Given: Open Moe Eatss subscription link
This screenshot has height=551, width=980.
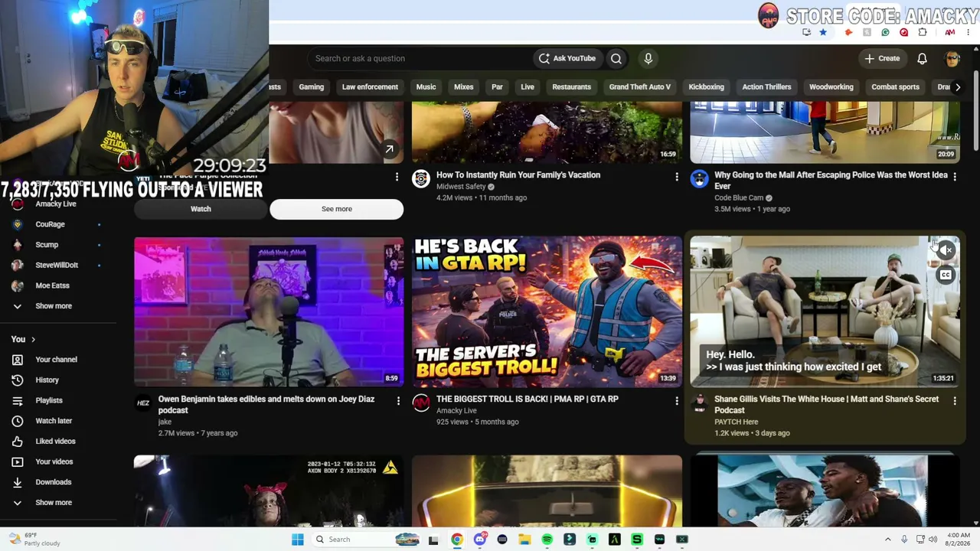Looking at the screenshot, I should pyautogui.click(x=52, y=285).
